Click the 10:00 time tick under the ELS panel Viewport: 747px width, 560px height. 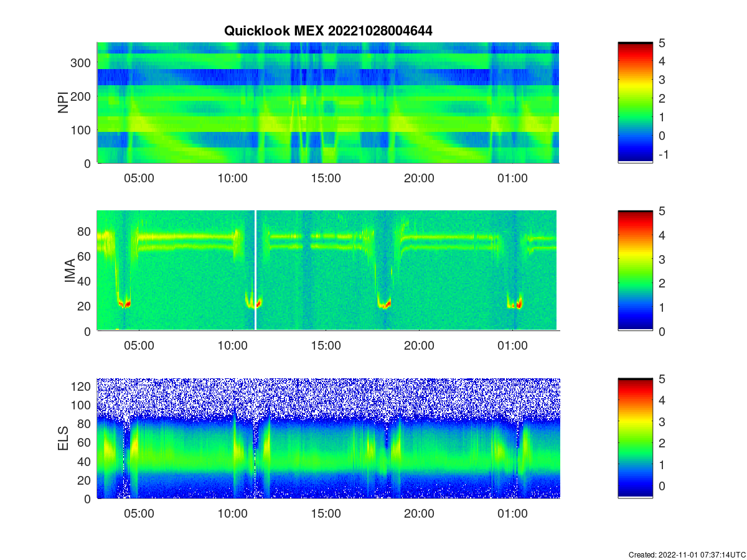[232, 513]
